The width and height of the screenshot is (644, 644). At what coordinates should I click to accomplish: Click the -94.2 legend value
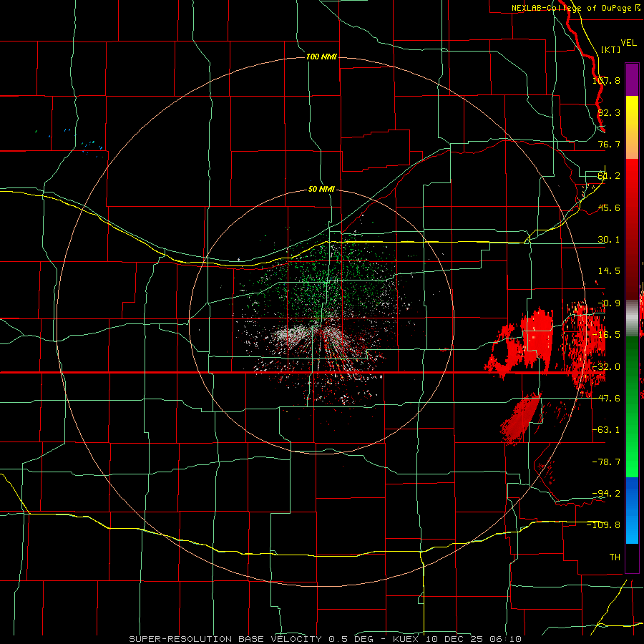click(606, 493)
